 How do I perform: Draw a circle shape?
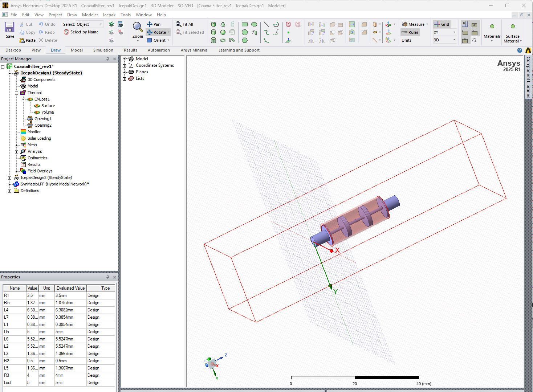tap(245, 32)
